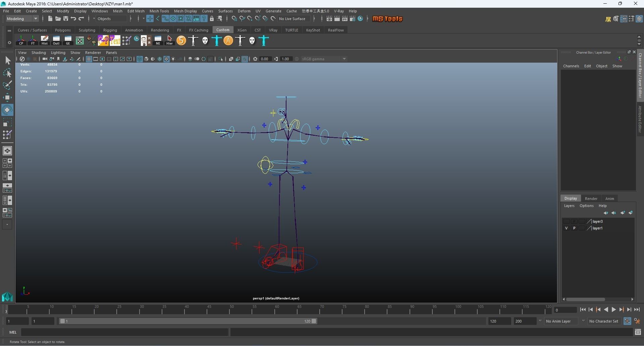Switch to the Render layer tab
This screenshot has width=644, height=346.
tap(591, 199)
